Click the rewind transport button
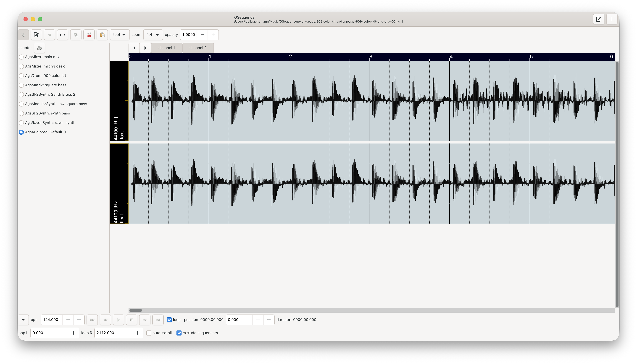The image size is (637, 364). [105, 320]
